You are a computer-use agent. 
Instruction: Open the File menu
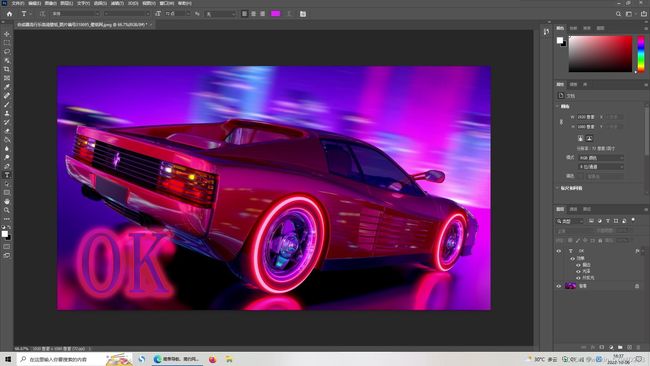tap(17, 3)
